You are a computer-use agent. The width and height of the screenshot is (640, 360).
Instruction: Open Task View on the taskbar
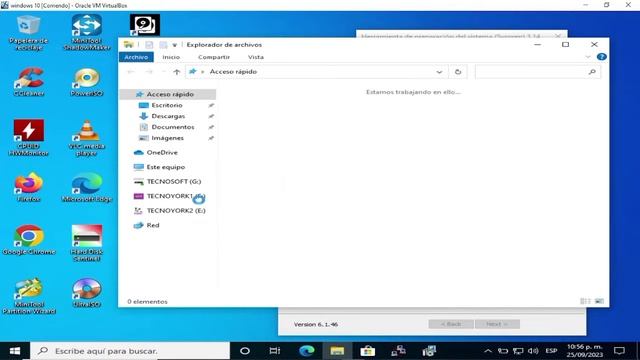coord(275,351)
